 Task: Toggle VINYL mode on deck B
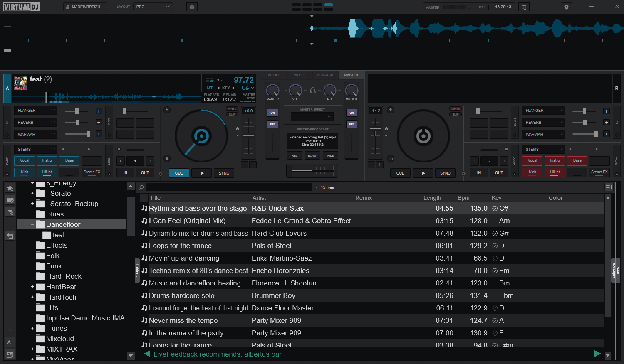(456, 109)
